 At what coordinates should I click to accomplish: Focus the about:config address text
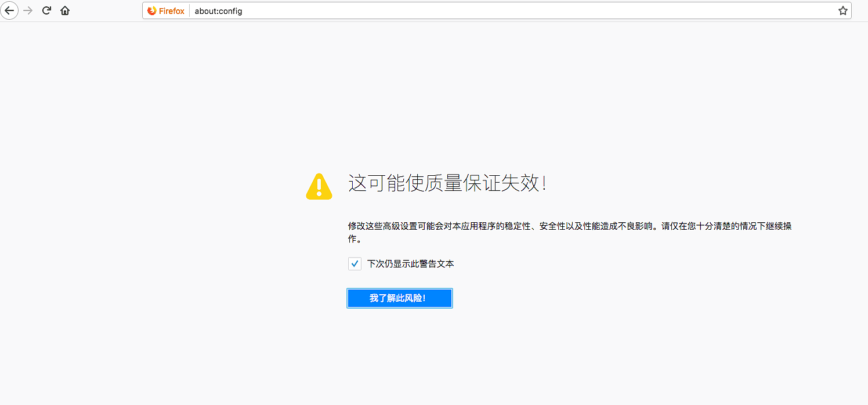pyautogui.click(x=218, y=11)
